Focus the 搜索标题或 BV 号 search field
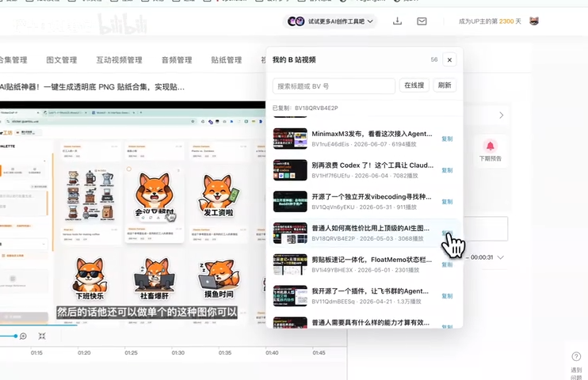The width and height of the screenshot is (588, 380). pos(334,86)
